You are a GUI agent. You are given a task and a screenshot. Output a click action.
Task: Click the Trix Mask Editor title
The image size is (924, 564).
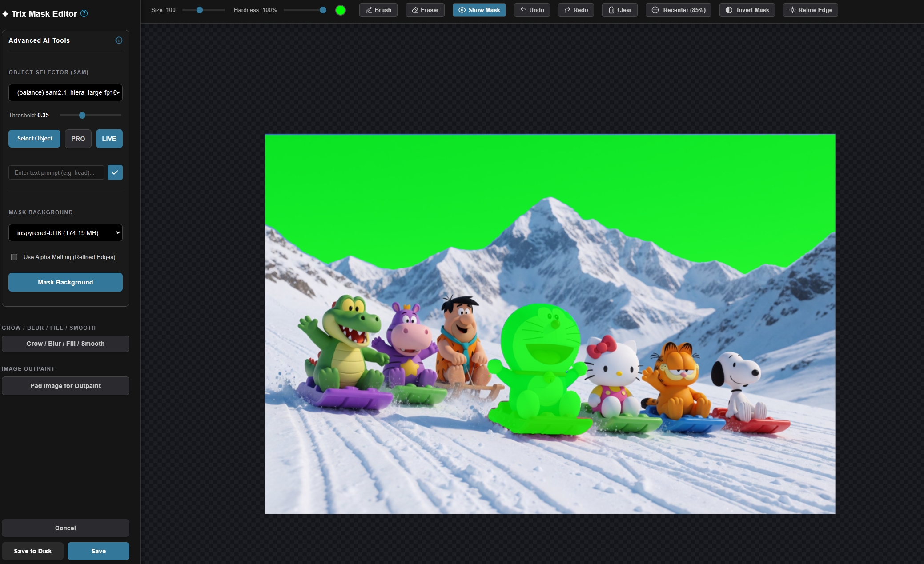(x=44, y=14)
